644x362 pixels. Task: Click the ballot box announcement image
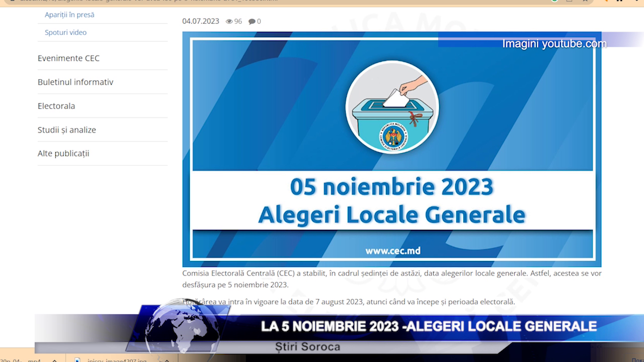tap(392, 149)
